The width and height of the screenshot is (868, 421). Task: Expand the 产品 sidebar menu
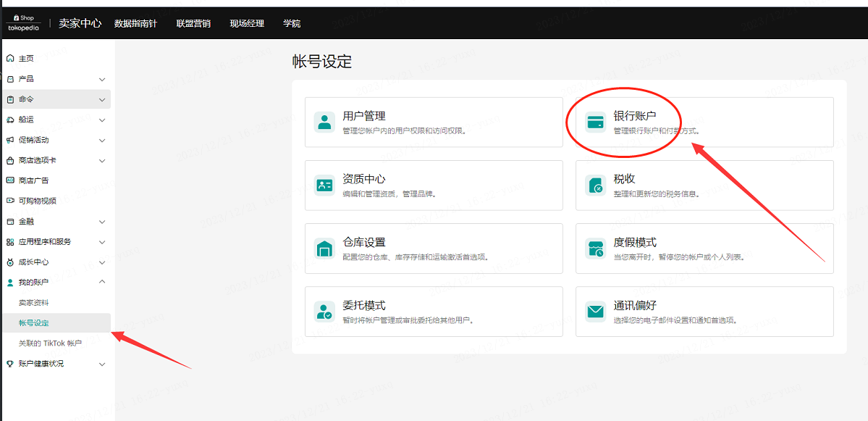[102, 79]
